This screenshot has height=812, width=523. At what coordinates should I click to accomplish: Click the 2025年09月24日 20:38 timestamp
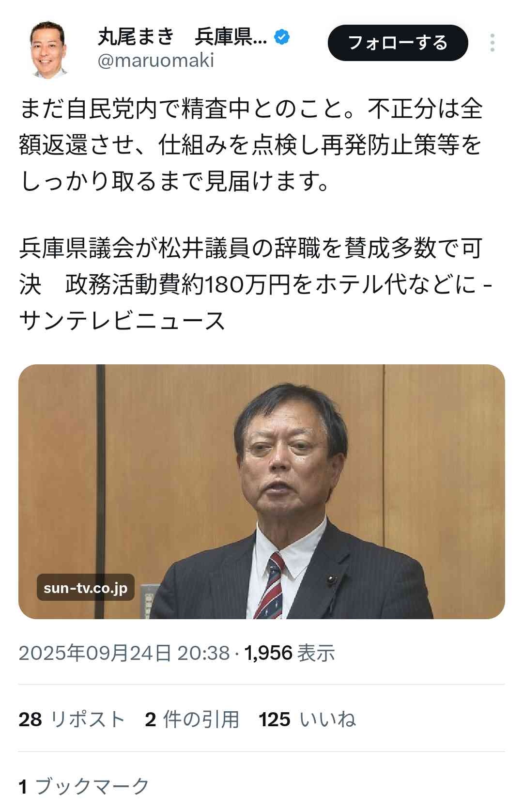click(124, 653)
